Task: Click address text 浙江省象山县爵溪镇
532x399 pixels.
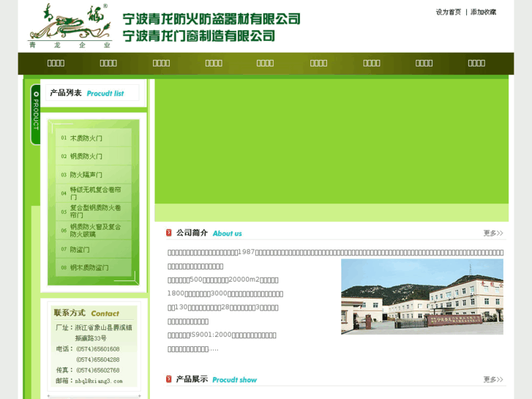Action: [103, 328]
